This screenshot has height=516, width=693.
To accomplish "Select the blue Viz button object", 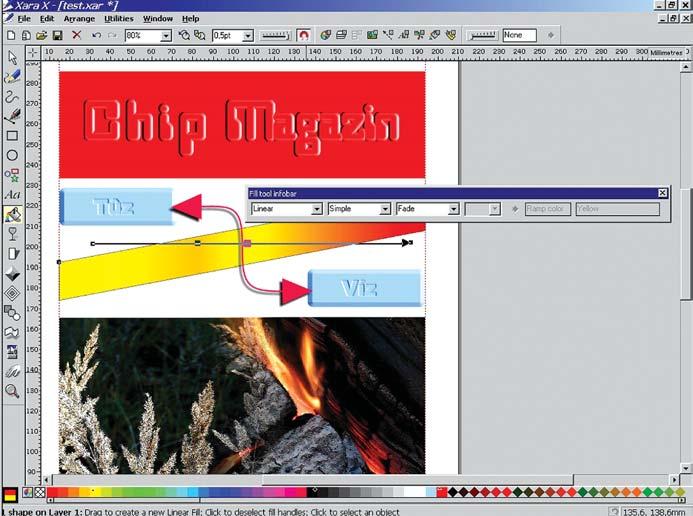I will click(x=365, y=288).
